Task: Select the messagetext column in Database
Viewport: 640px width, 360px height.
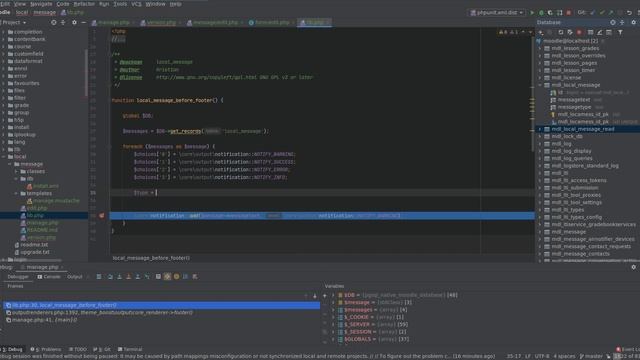Action: 574,100
